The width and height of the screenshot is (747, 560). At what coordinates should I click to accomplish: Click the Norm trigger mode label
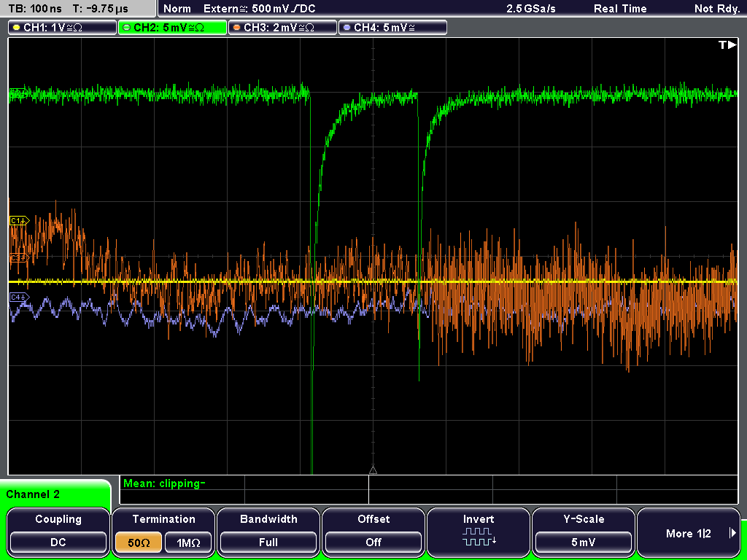[177, 9]
